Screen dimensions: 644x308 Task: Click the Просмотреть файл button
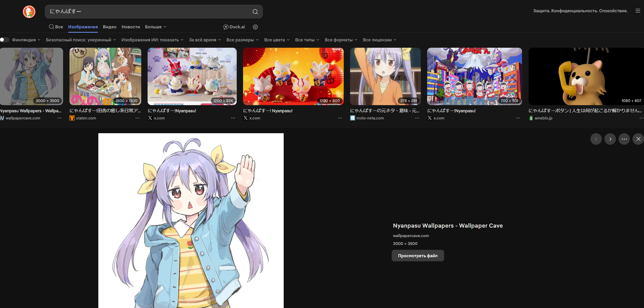coord(418,256)
